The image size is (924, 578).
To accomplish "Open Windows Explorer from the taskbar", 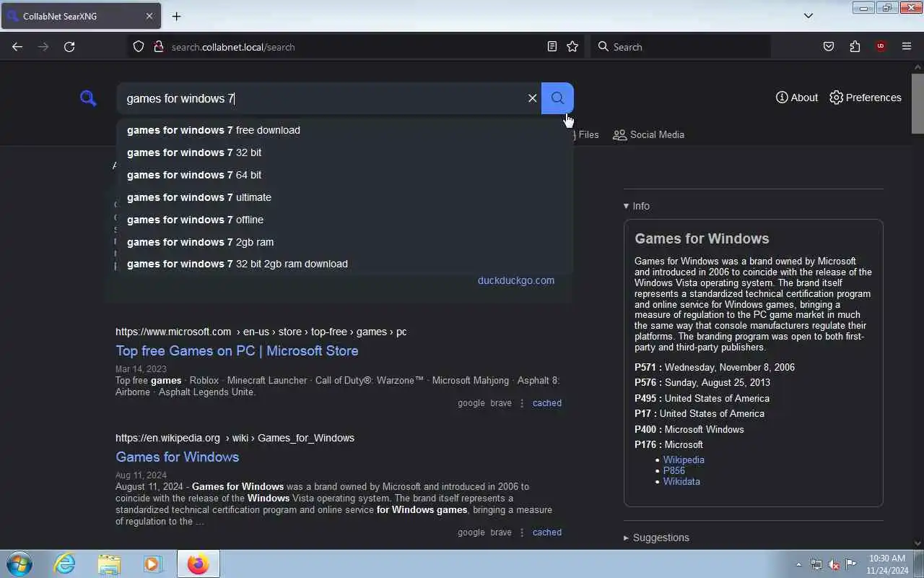I will [109, 564].
